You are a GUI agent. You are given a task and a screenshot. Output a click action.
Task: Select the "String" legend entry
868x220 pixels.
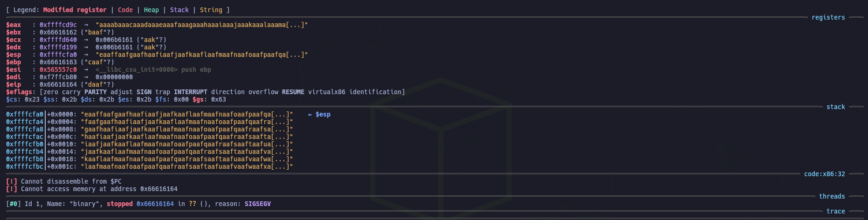click(x=211, y=10)
